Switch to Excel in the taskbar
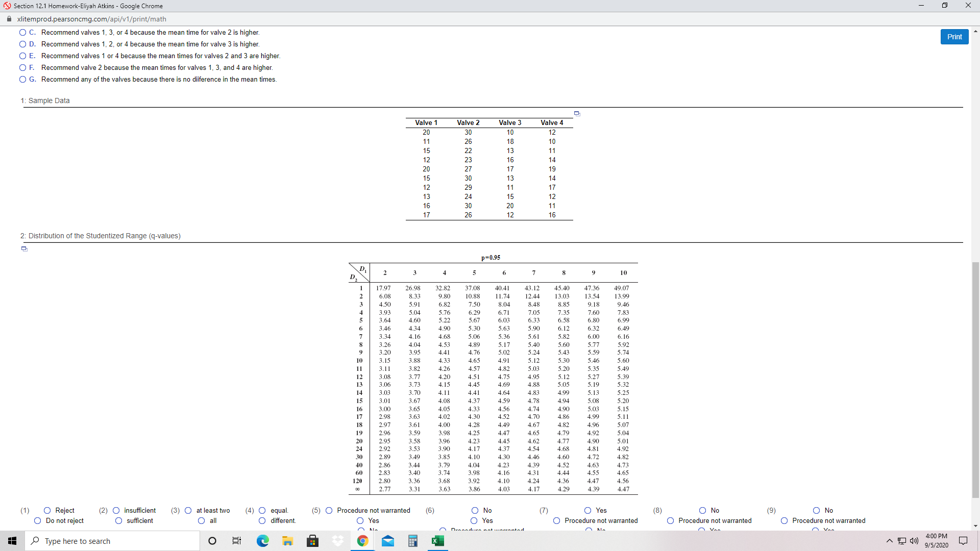 point(438,541)
